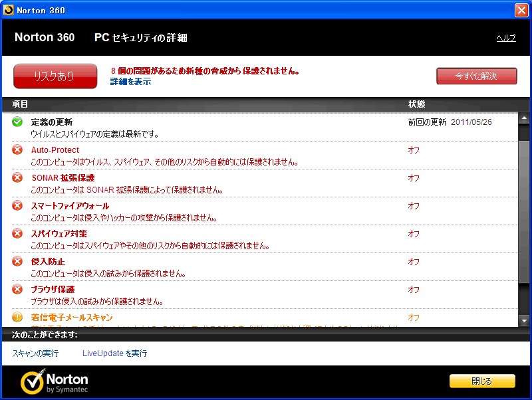Click the scrollbar up arrow
Viewport: 532px width, 400px height.
point(524,118)
